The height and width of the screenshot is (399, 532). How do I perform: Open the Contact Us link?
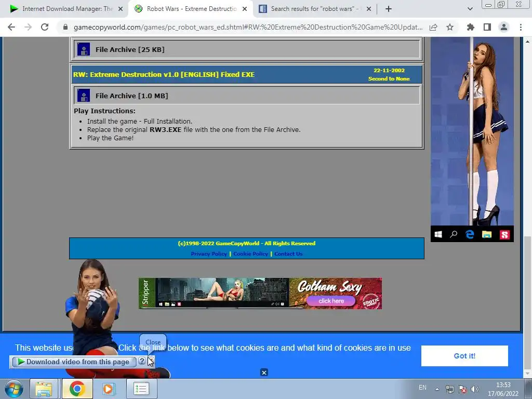pyautogui.click(x=288, y=254)
